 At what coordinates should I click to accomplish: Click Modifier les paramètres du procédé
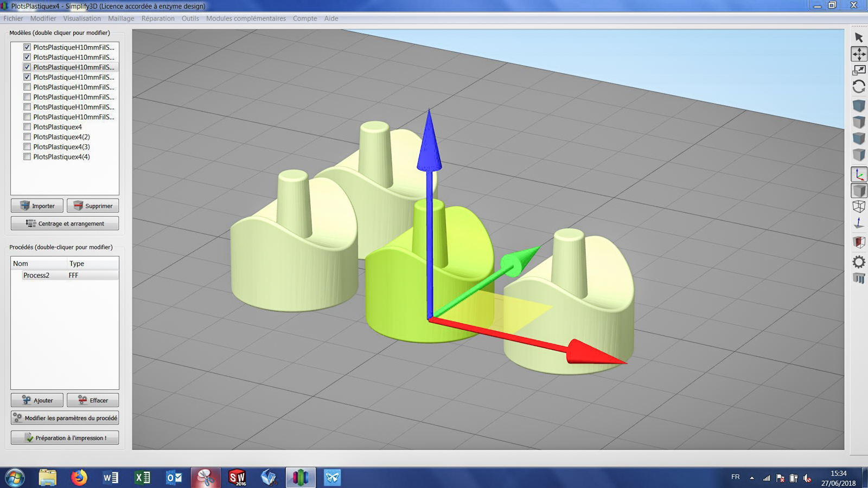[65, 418]
